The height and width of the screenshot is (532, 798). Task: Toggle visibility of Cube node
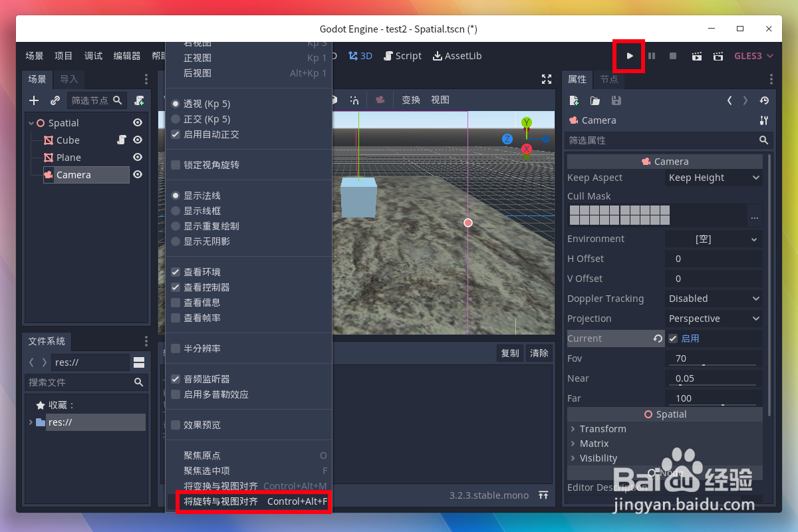point(138,140)
